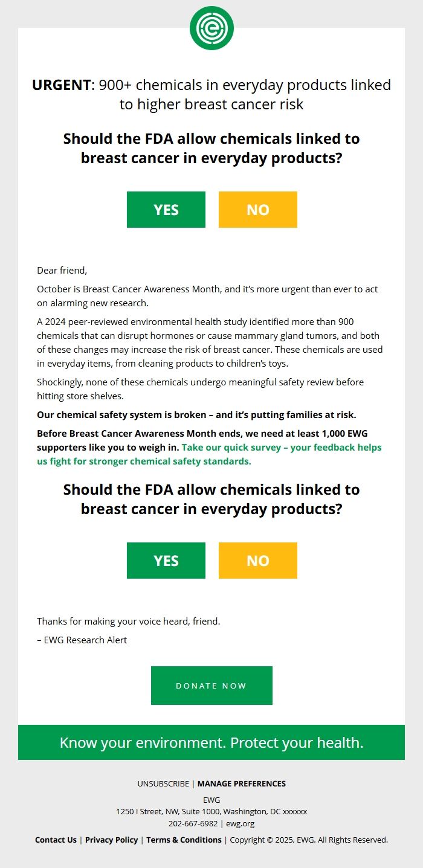Image resolution: width=423 pixels, height=868 pixels.
Task: Click the 1250 I Street address line
Action: pyautogui.click(x=211, y=811)
